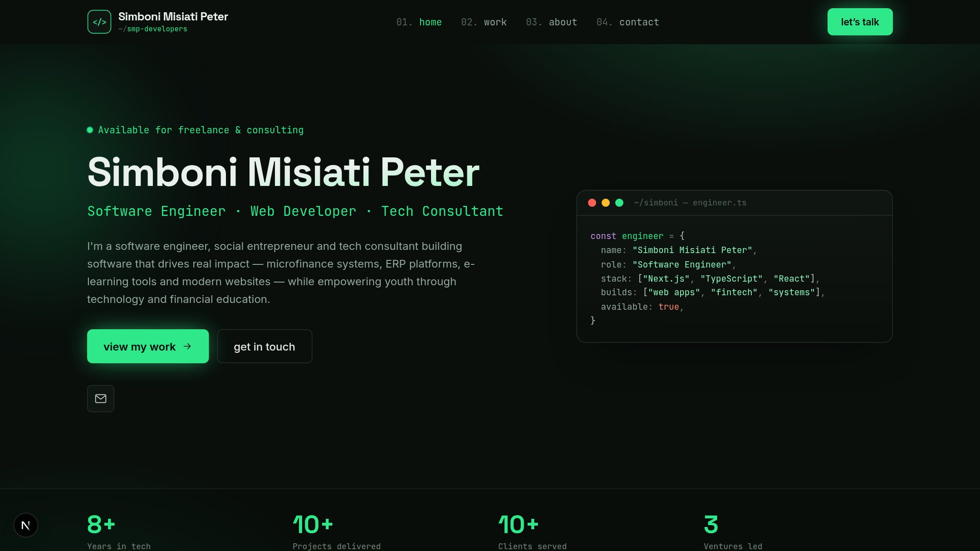Click the 3 Ventures led stat

tap(733, 531)
